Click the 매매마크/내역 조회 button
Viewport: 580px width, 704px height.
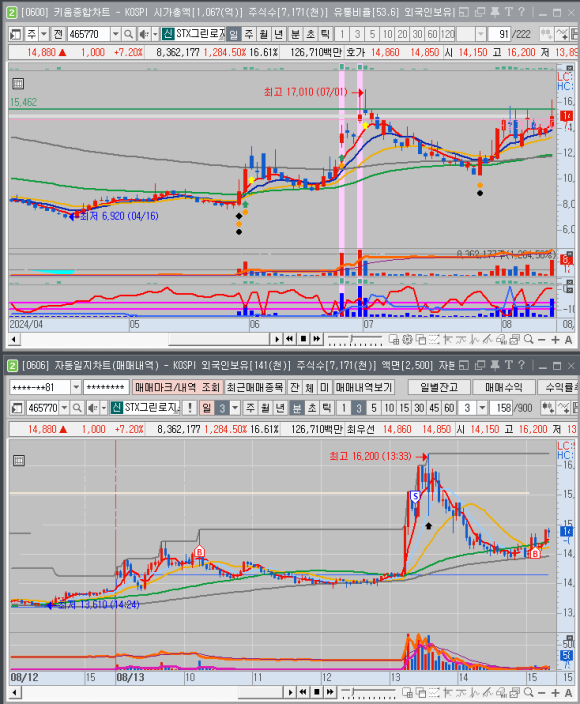pos(177,387)
